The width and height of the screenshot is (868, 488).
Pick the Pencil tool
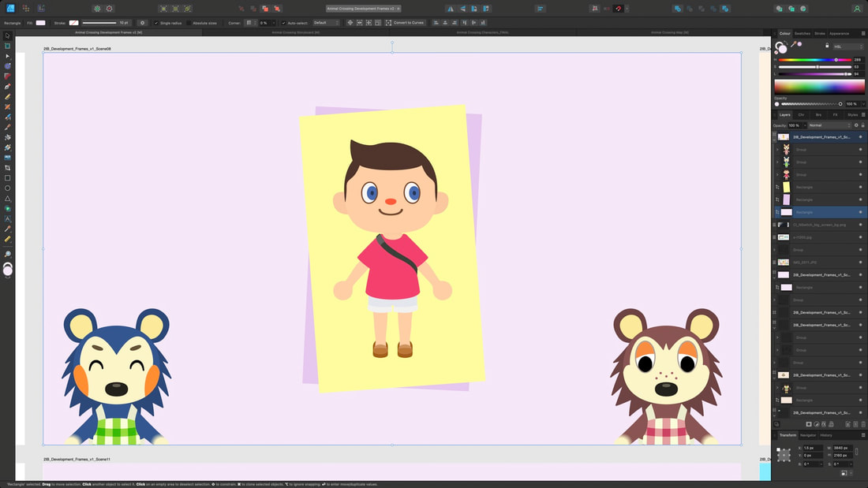pos(7,97)
